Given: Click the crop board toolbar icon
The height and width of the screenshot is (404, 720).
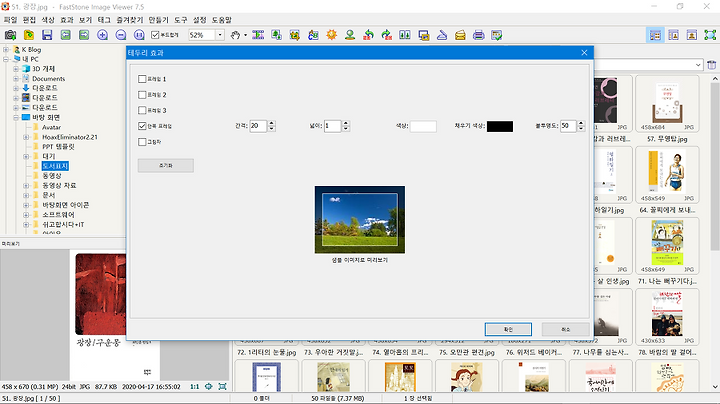Looking at the screenshot, I should (x=295, y=35).
